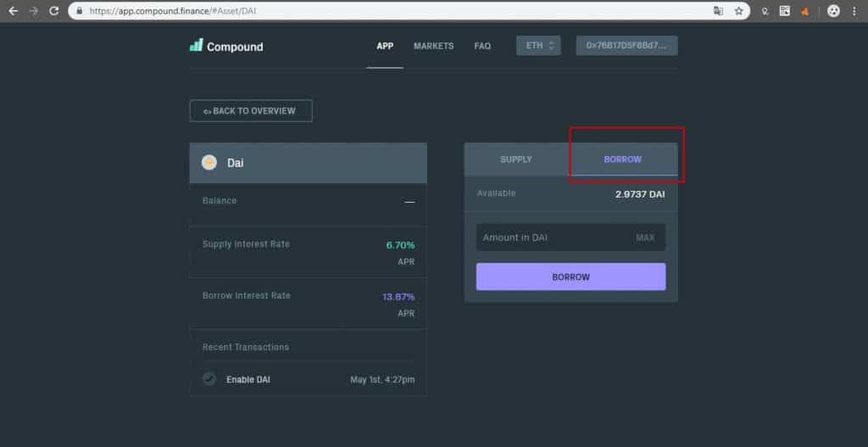Click the Recent Transactions heading
Screen dimensions: 868x447
click(246, 347)
